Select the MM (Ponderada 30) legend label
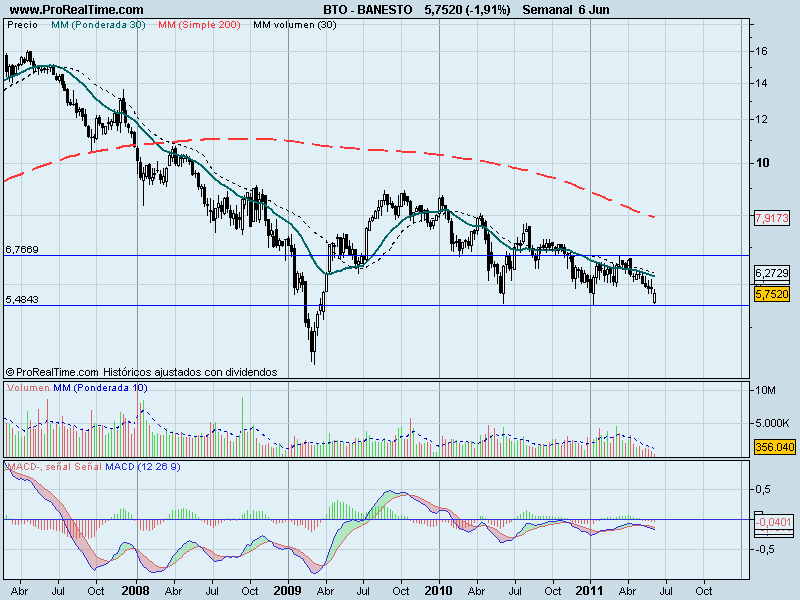Image resolution: width=800 pixels, height=600 pixels. click(x=98, y=24)
